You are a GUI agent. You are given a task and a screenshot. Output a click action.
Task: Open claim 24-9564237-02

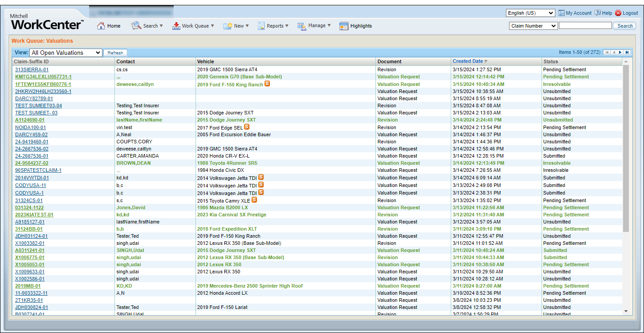[x=32, y=163]
